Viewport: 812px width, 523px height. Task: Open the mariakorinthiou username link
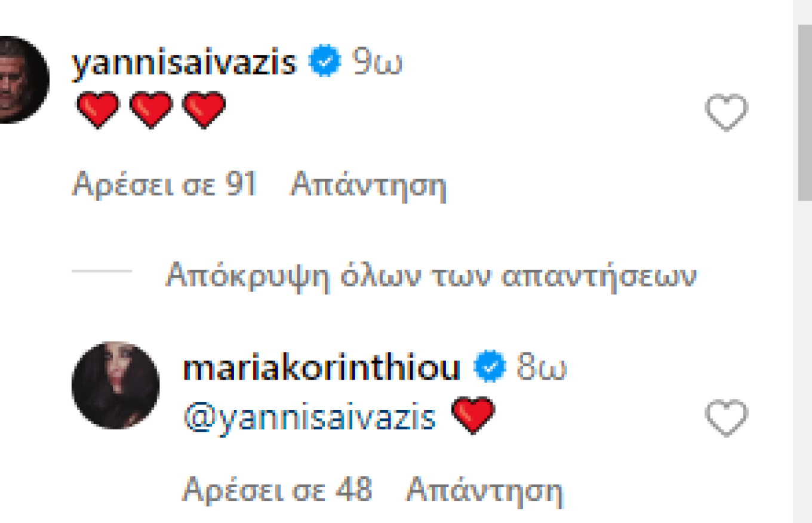tap(322, 368)
